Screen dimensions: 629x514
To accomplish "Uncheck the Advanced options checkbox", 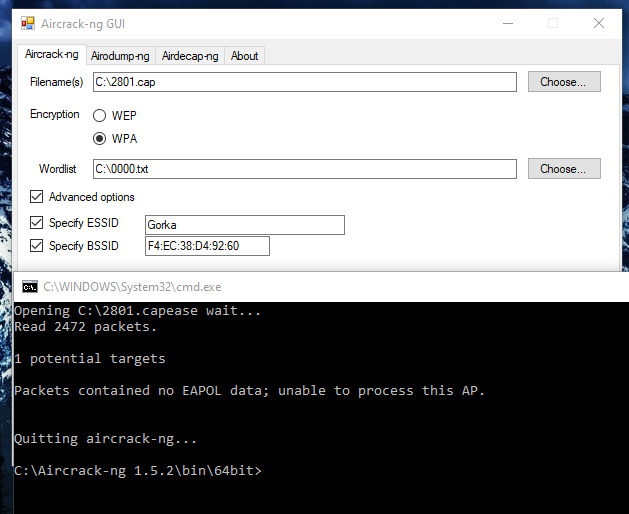I will coord(37,197).
